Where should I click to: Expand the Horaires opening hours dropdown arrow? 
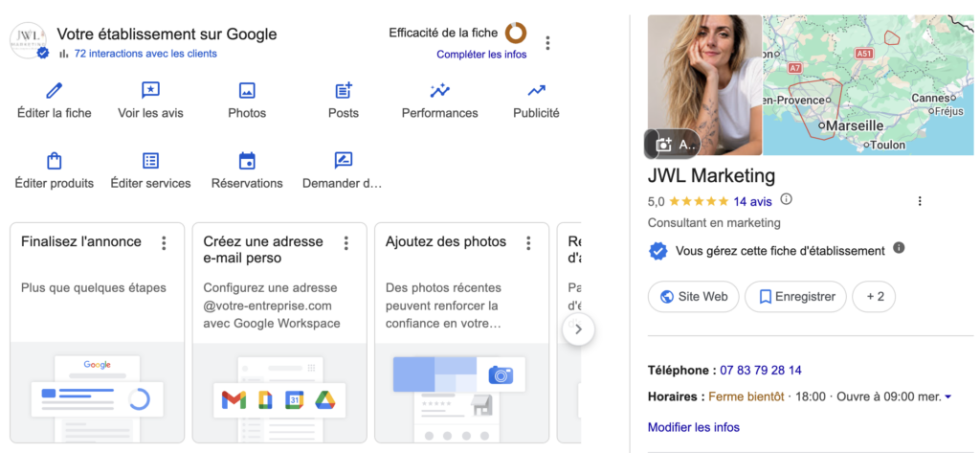[x=948, y=396]
